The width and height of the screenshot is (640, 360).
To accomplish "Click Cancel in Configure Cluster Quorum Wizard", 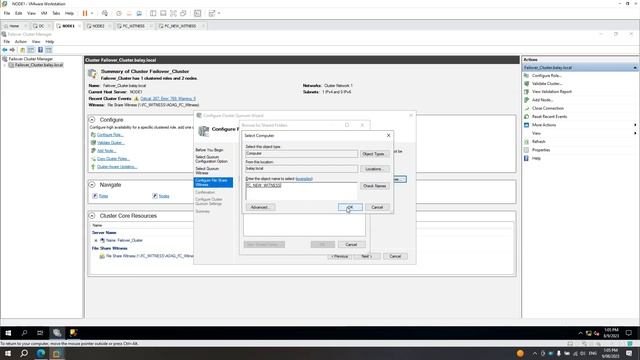I will [x=395, y=256].
